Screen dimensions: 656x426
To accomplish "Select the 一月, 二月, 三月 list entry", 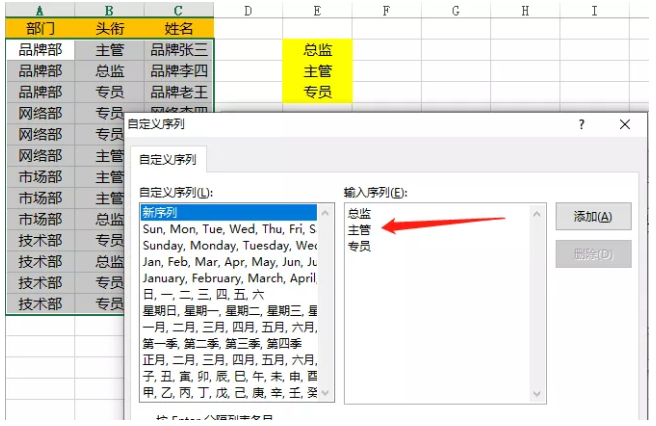I will pos(229,327).
